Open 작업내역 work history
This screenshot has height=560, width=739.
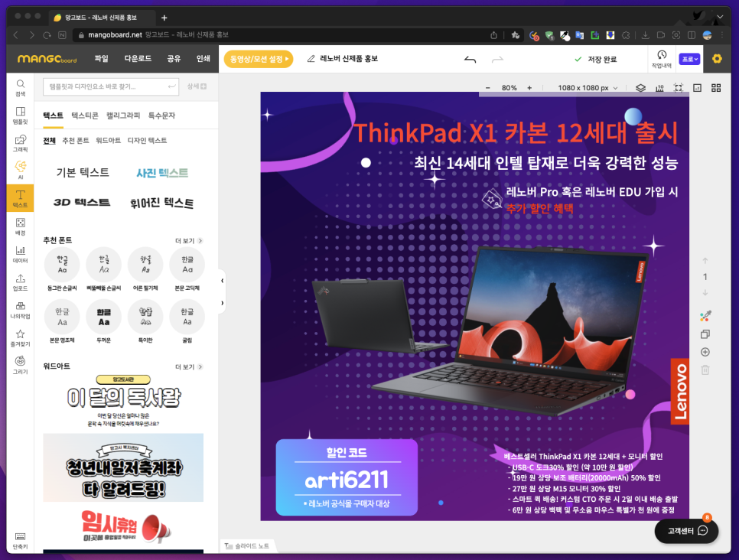tap(661, 59)
